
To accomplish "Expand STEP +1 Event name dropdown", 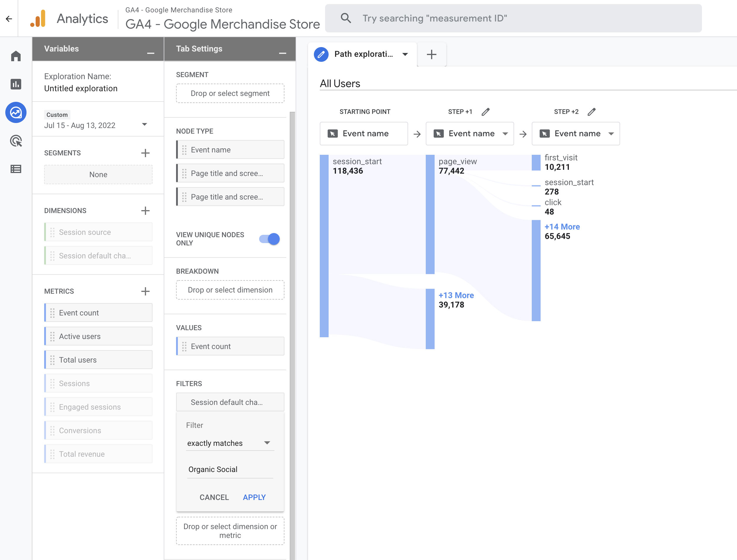I will coord(505,134).
